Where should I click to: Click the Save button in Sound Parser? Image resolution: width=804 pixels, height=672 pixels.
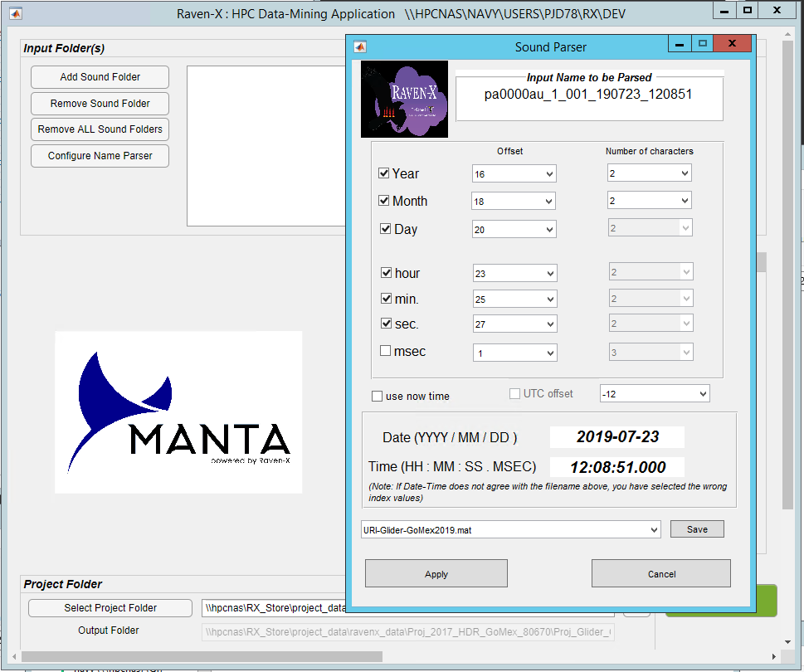tap(697, 529)
